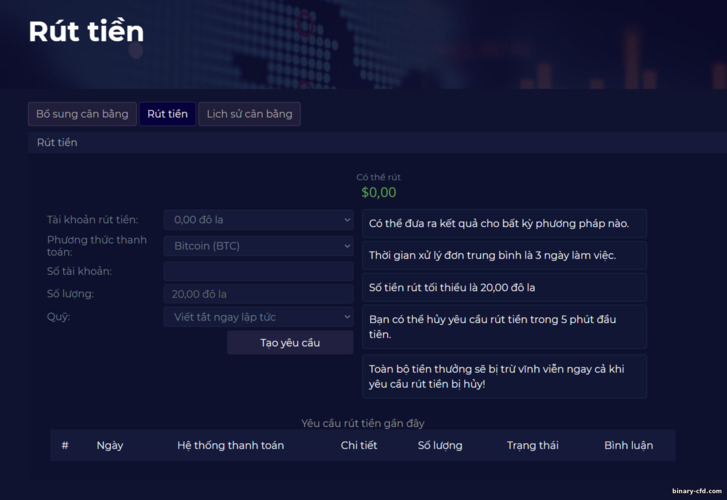727x500 pixels.
Task: Expand the "Quỹ" dropdown selector
Action: click(258, 317)
